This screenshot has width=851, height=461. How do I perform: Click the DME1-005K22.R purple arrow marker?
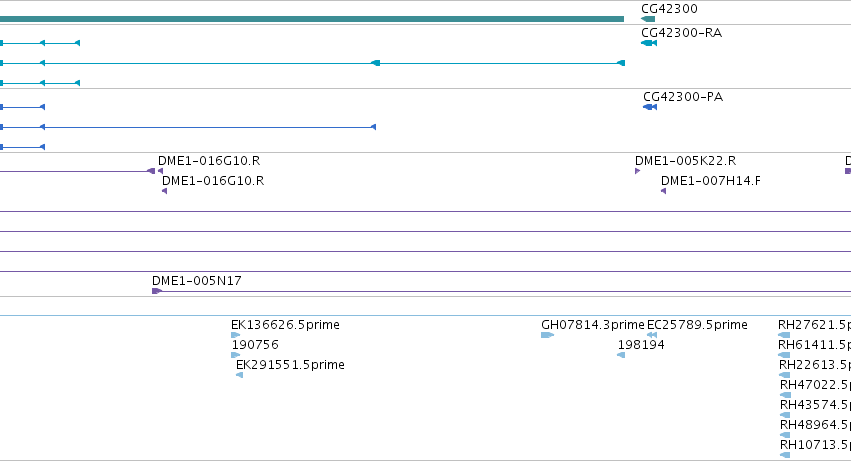point(638,171)
